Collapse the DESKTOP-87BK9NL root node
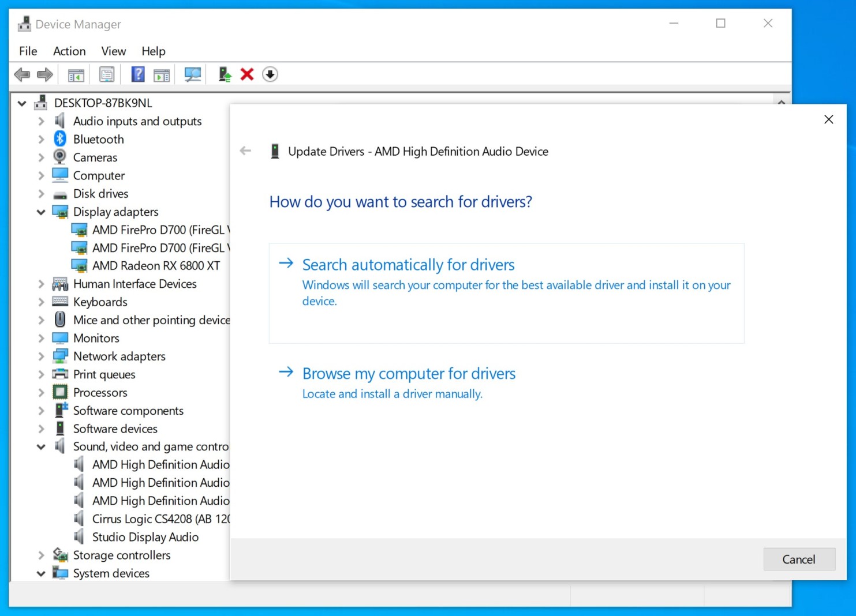This screenshot has width=856, height=616. click(22, 103)
